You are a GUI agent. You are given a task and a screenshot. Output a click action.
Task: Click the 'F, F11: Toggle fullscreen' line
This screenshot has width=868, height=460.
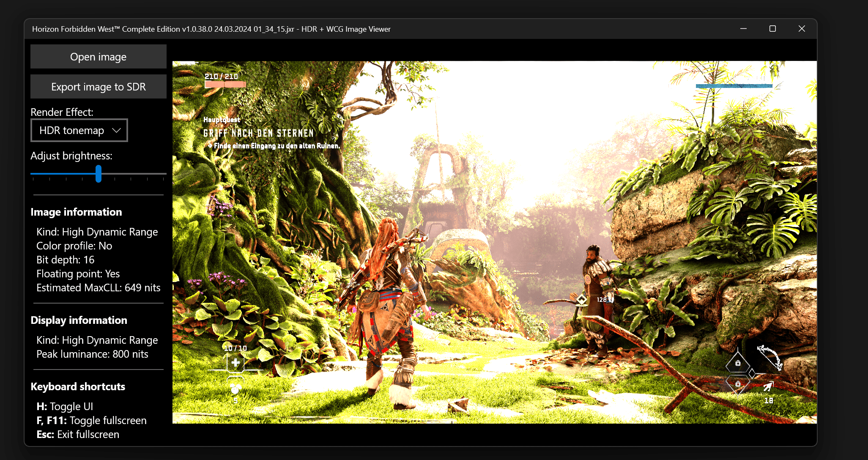click(91, 421)
